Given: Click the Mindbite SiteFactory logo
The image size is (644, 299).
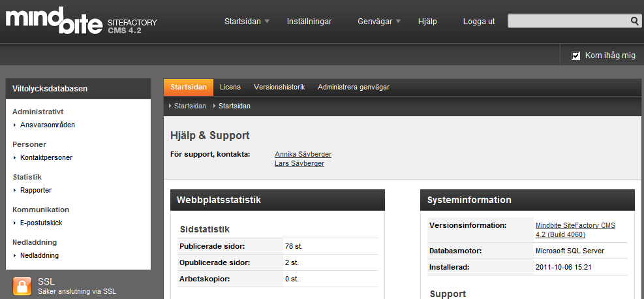Looking at the screenshot, I should (x=81, y=21).
